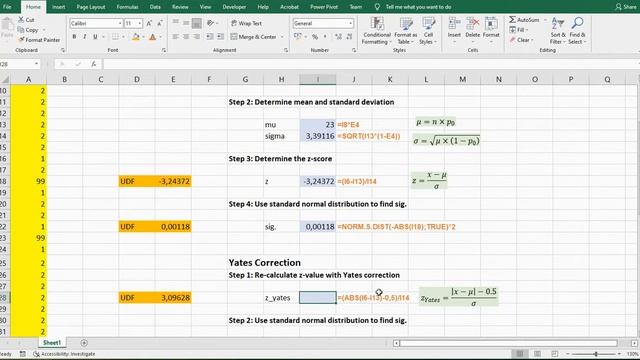Toggle Bold formatting
Screen dimensions: 640x360
point(74,37)
